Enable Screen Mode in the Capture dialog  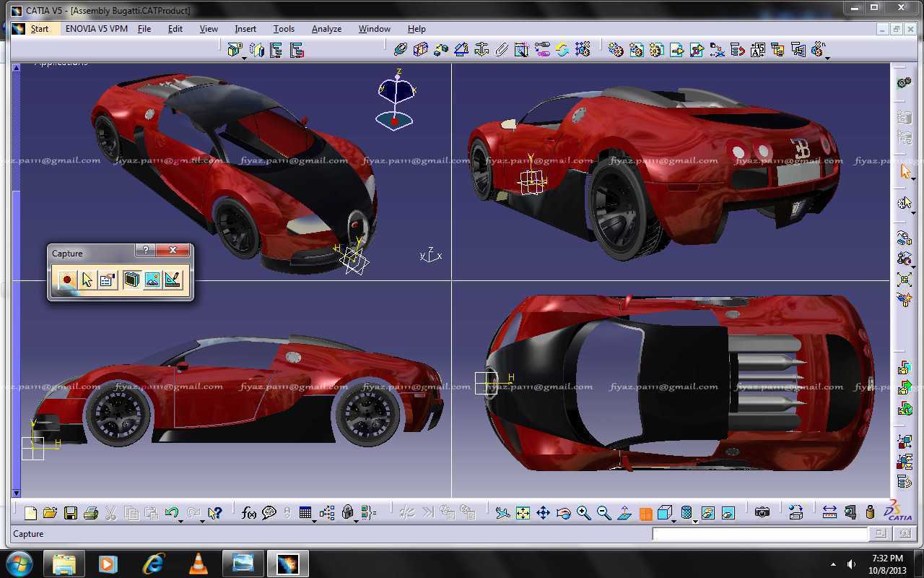(131, 280)
